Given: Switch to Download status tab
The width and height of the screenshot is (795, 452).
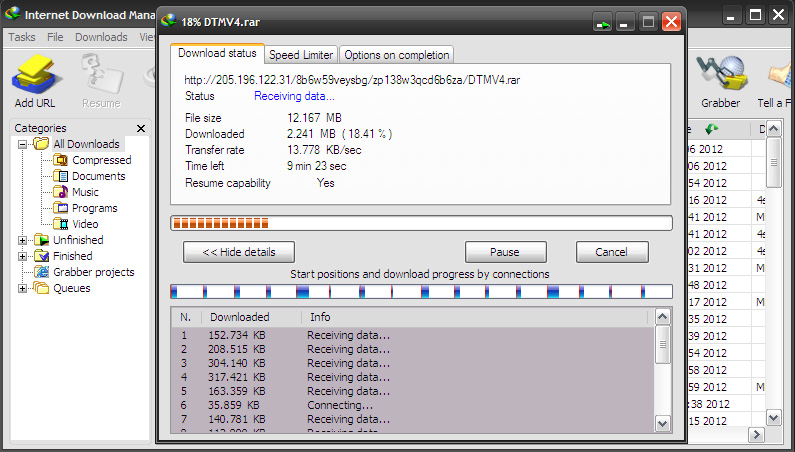Looking at the screenshot, I should click(x=218, y=53).
